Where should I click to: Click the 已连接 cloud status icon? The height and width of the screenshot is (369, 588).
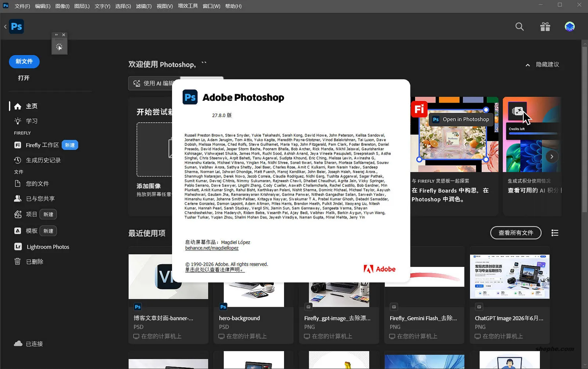18,344
